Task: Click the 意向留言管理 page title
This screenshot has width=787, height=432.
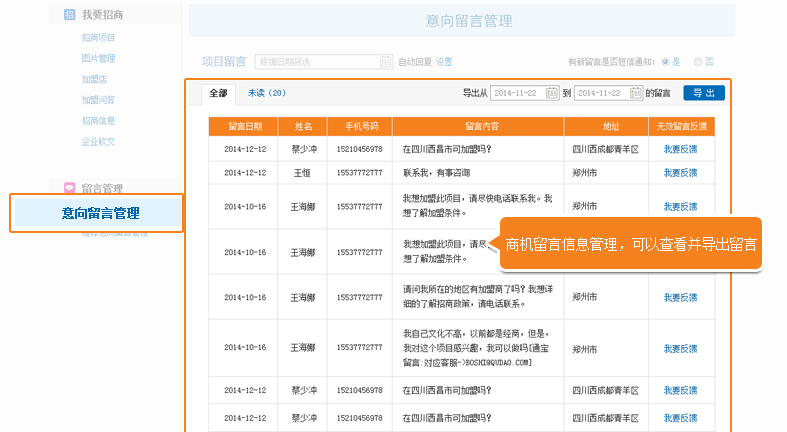Action: pyautogui.click(x=469, y=21)
